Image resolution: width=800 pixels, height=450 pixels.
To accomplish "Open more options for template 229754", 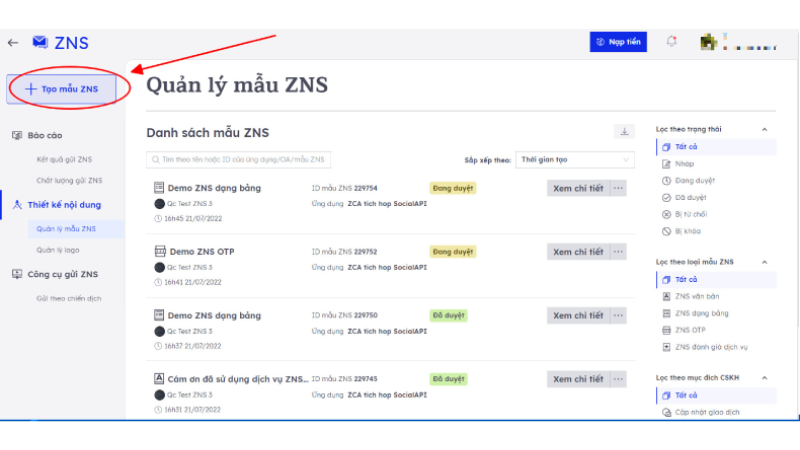I will (618, 188).
